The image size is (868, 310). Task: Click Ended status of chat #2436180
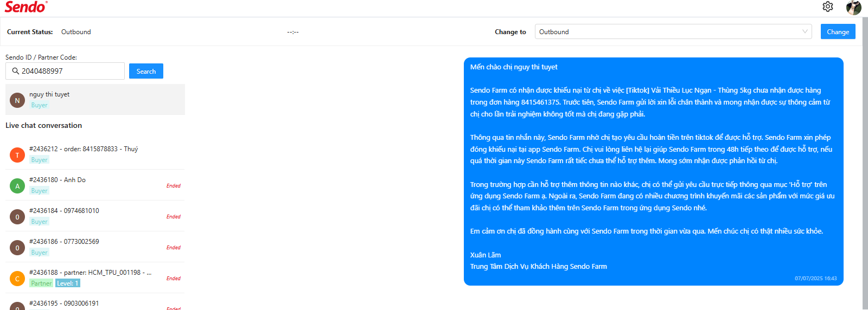click(x=174, y=186)
